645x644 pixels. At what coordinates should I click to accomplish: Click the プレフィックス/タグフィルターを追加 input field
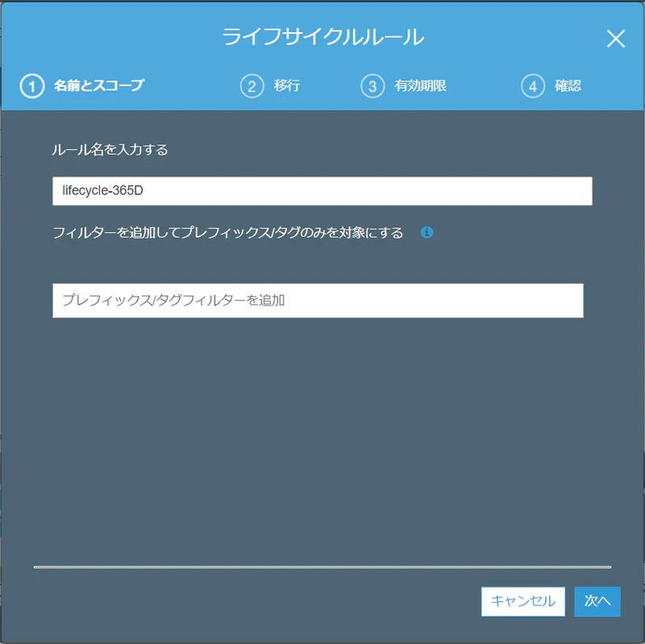(x=318, y=300)
